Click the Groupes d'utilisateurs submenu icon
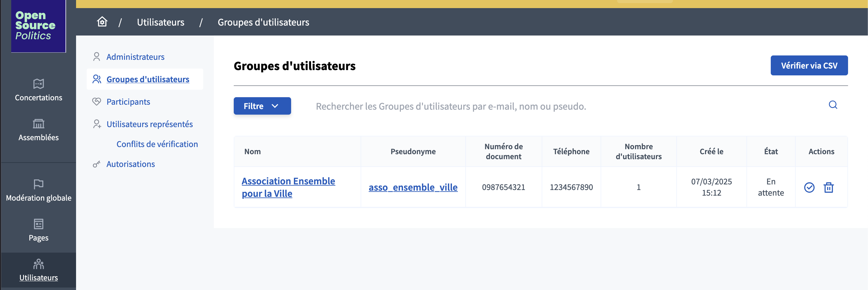The width and height of the screenshot is (868, 290). 97,79
